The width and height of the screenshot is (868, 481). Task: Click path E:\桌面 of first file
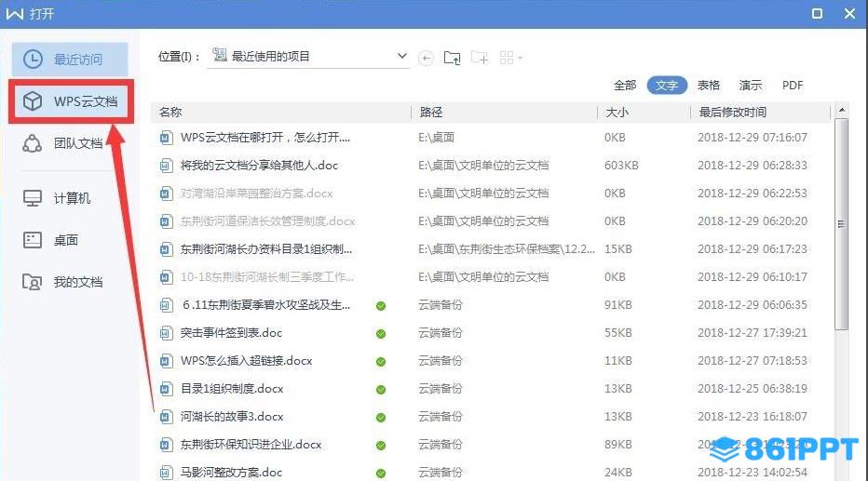[436, 137]
